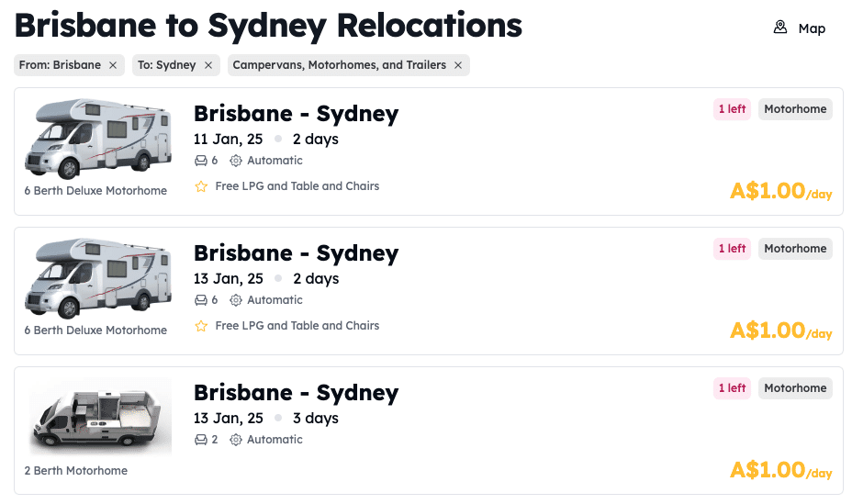Click the '1 left' badge on first listing
This screenshot has width=852, height=504.
pos(732,109)
